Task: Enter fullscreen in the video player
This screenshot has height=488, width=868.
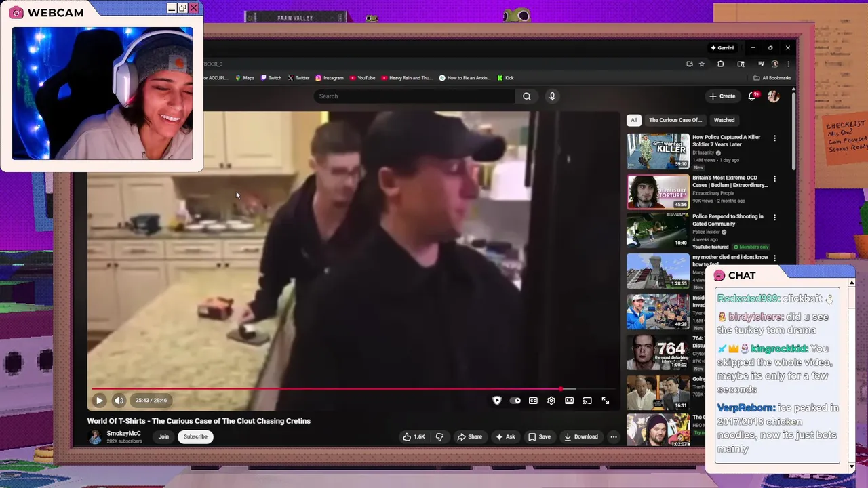Action: point(606,401)
